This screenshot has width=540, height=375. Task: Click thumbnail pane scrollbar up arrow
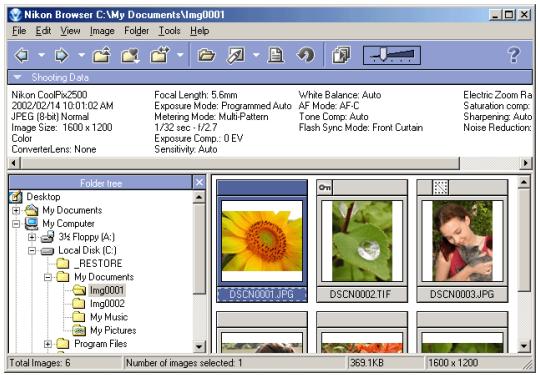coord(524,182)
